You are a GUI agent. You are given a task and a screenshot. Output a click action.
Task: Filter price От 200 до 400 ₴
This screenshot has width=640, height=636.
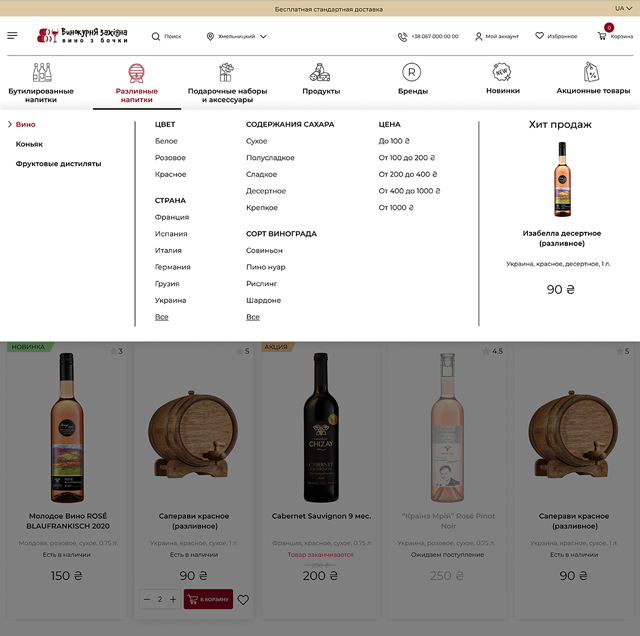coord(408,174)
